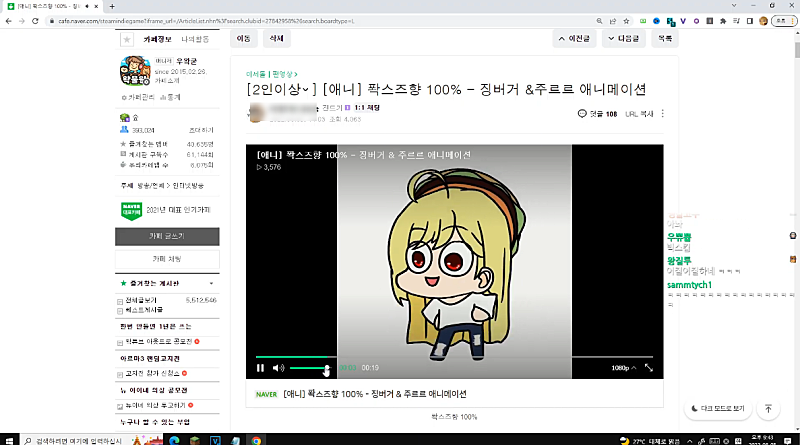The width and height of the screenshot is (800, 445).
Task: Open the post list with 목록
Action: coord(665,39)
